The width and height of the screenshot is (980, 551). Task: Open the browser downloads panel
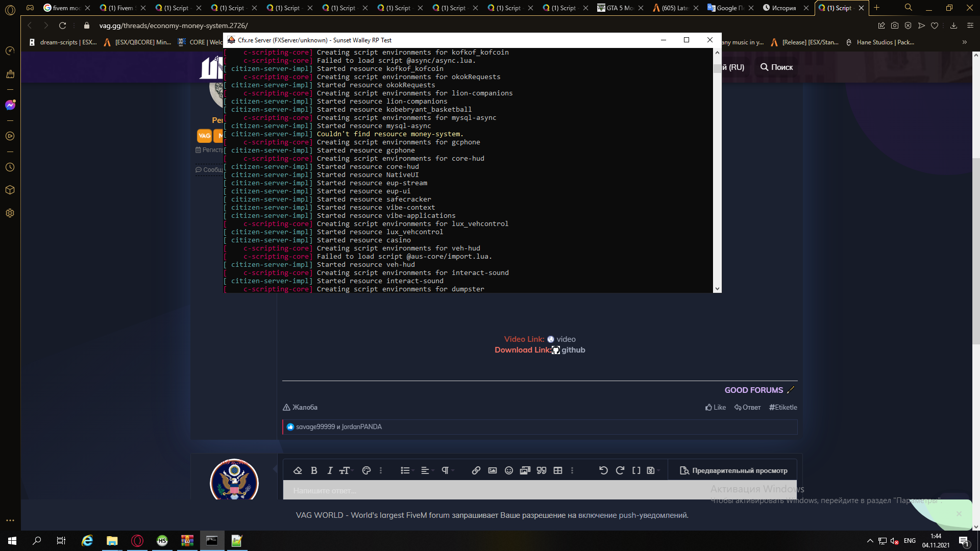coord(953,26)
